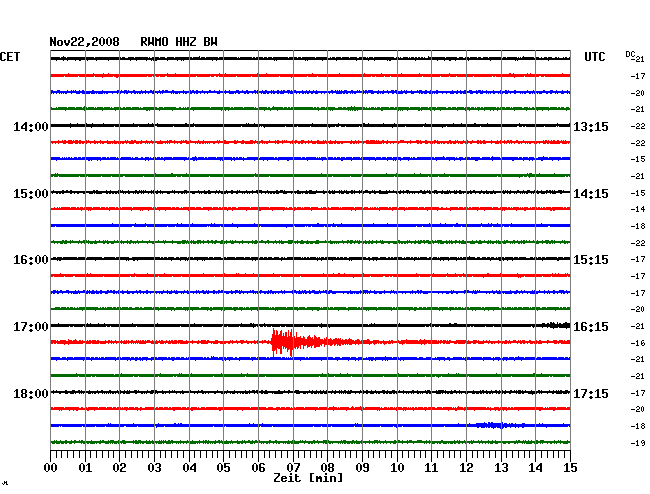The image size is (650, 494).
Task: Select minute 09 on the time axis
Action: coord(362,468)
